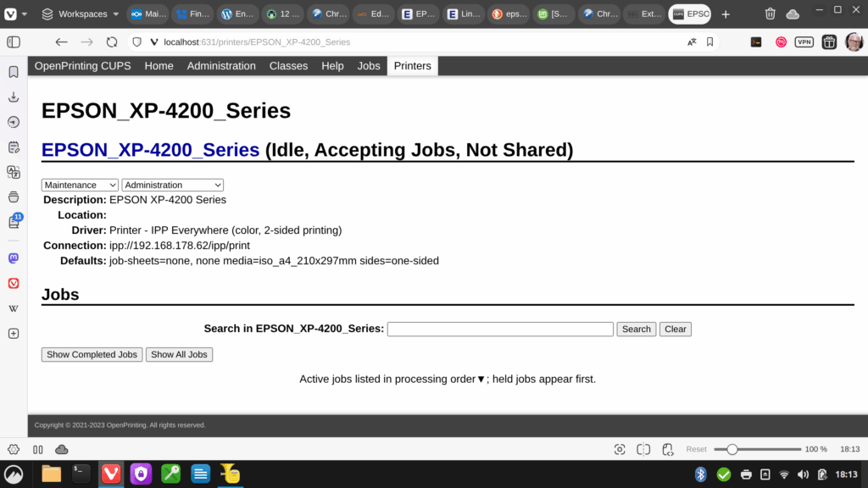This screenshot has height=488, width=868.
Task: Open the Classes page in CUPS navigation
Action: 288,66
